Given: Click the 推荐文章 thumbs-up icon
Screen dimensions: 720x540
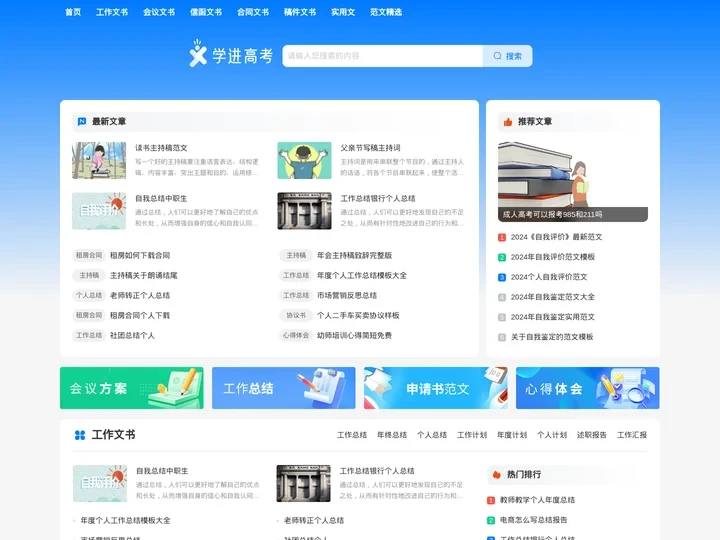Looking at the screenshot, I should click(x=508, y=122).
